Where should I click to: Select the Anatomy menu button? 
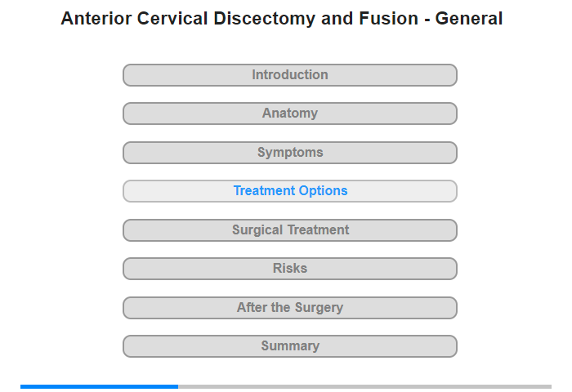coord(289,114)
